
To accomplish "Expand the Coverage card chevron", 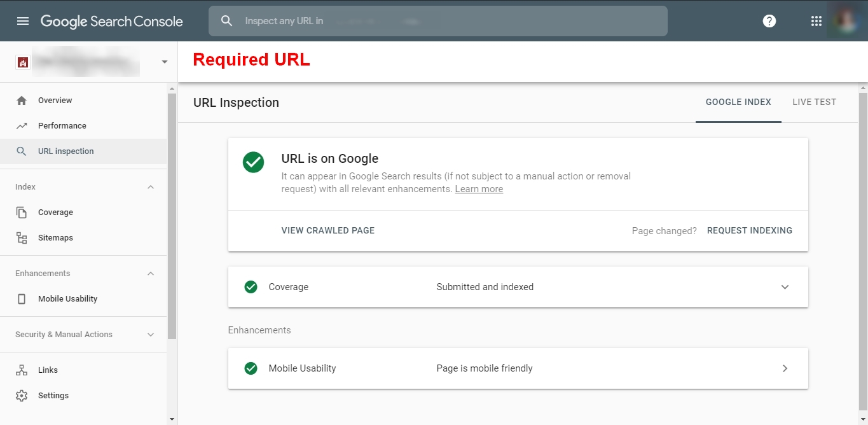I will point(785,287).
